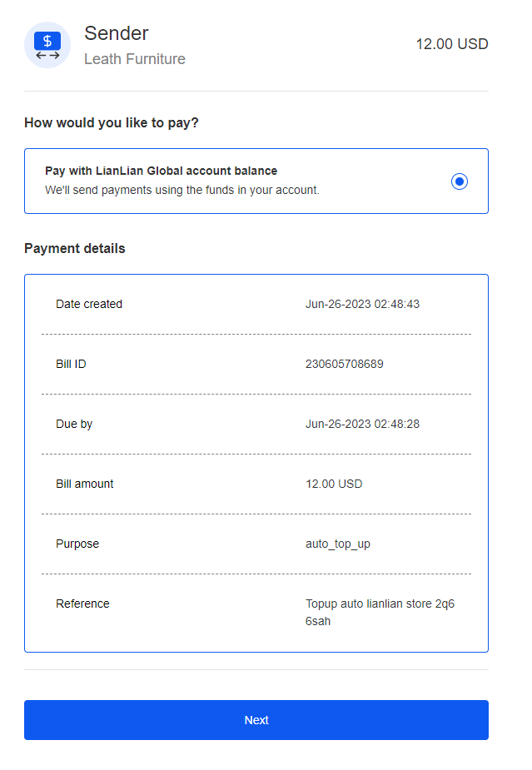The height and width of the screenshot is (770, 532).
Task: Click the funds in your account description text
Action: (x=182, y=190)
